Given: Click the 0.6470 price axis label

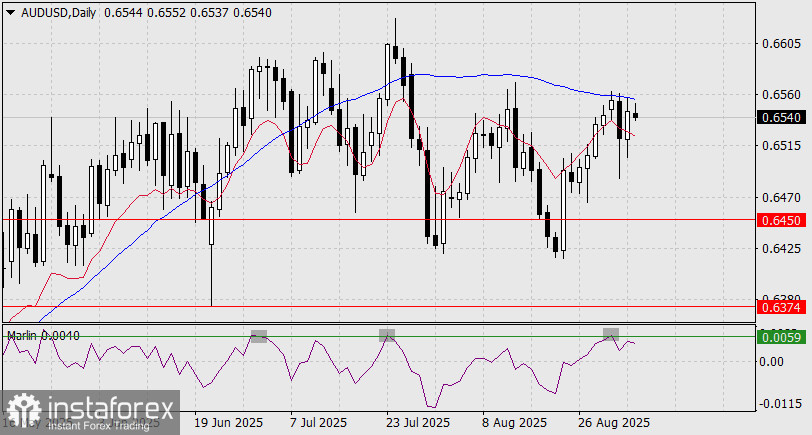Looking at the screenshot, I should point(781,197).
